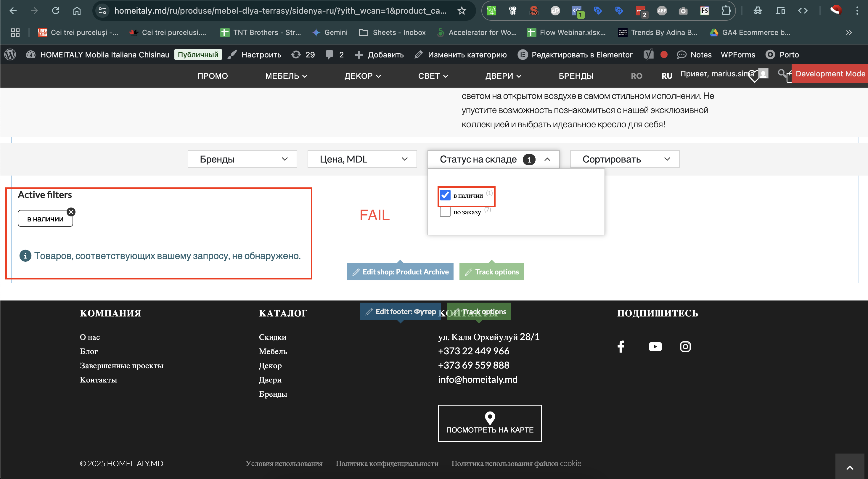868x479 pixels.
Task: Open the Yoast SEO admin bar icon
Action: point(648,54)
